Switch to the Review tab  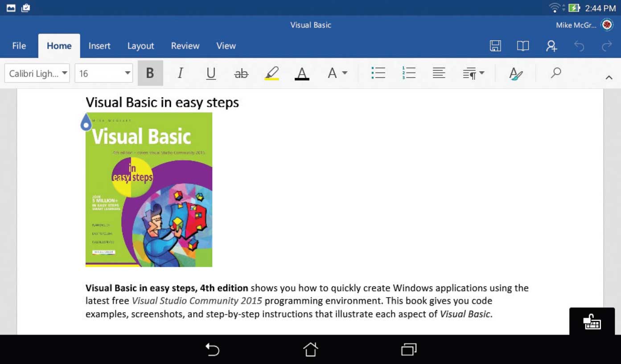click(x=185, y=45)
